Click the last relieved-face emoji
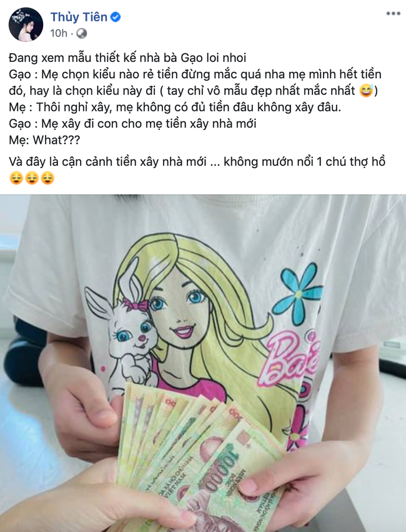Viewport: 406px width, 532px height. [47, 178]
